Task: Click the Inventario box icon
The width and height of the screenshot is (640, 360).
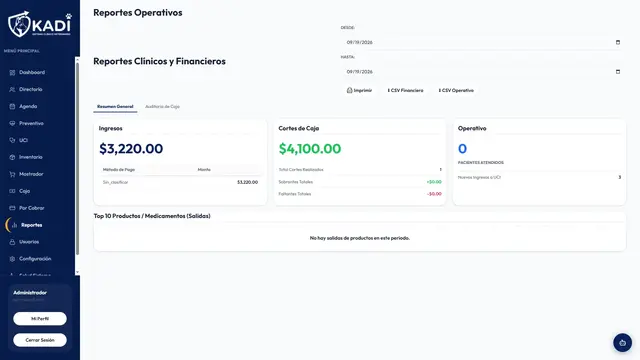Action: click(12, 157)
